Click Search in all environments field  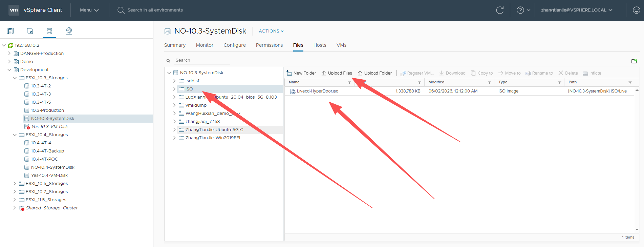coord(155,10)
